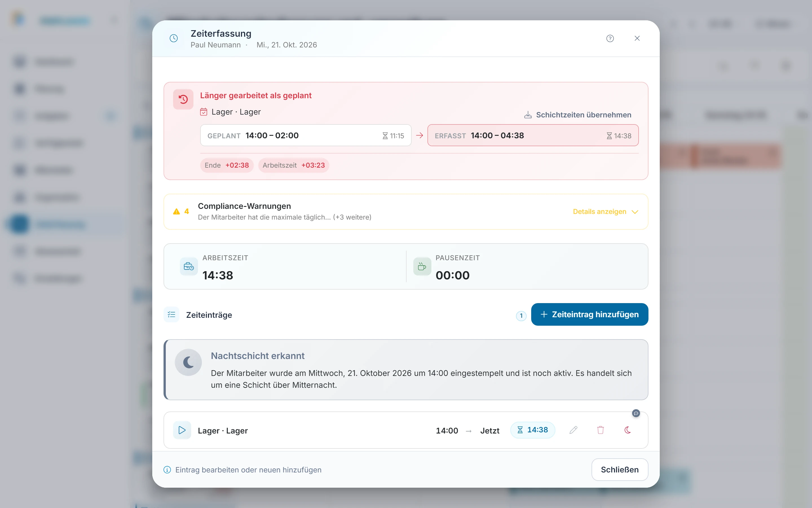
Task: Click the Arbeitszeit +03:23 badge
Action: pos(294,165)
